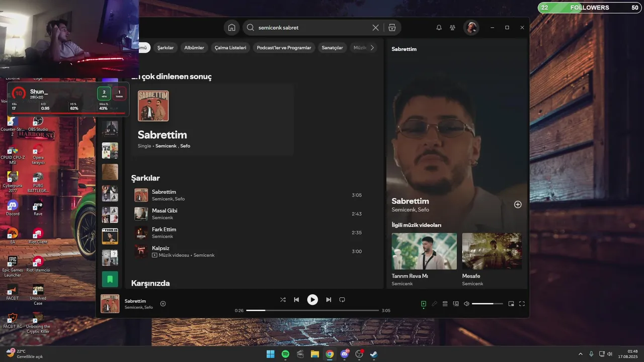Skip to the previous track
Screen dimensions: 644x362
click(x=296, y=300)
